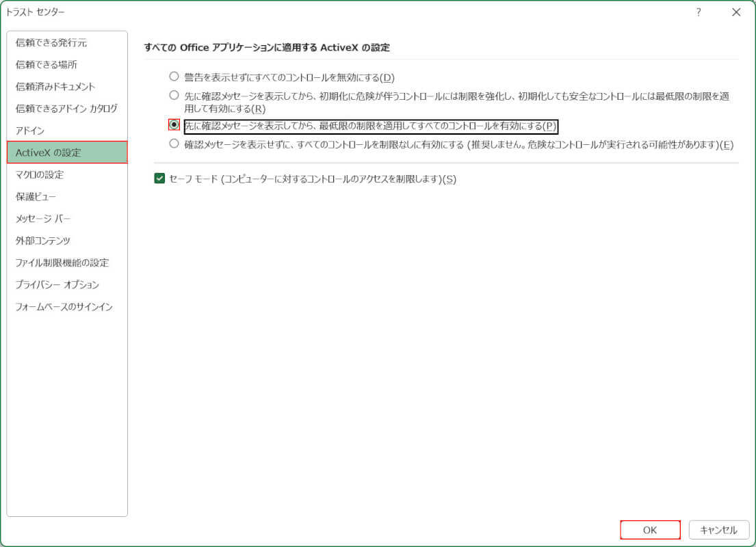Image resolution: width=756 pixels, height=547 pixels.
Task: Switch to プライバシー オプション page
Action: pos(57,284)
